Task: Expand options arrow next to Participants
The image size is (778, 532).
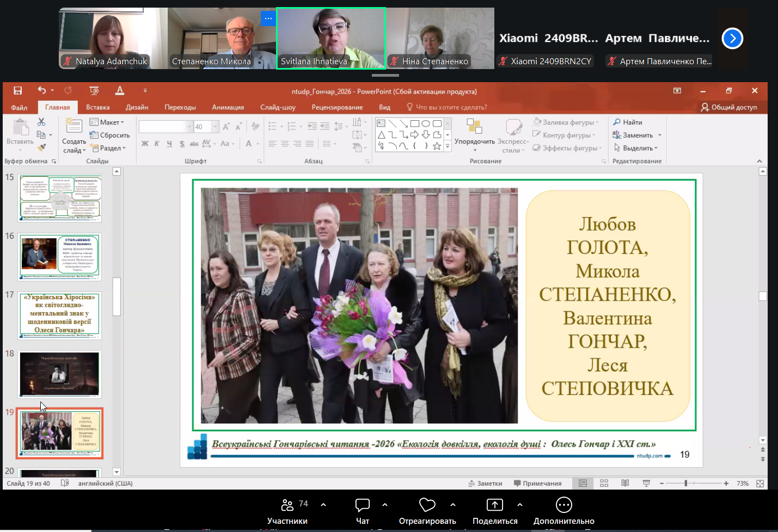Action: tap(323, 505)
